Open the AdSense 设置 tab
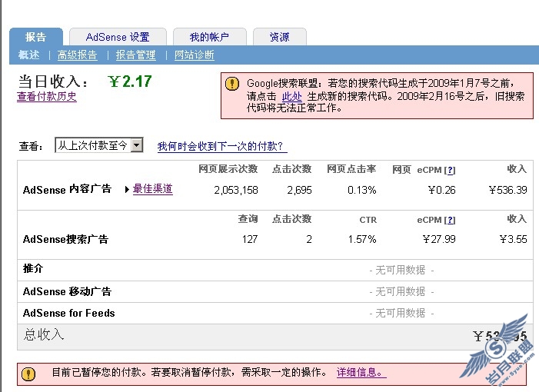The image size is (539, 392). pos(118,37)
